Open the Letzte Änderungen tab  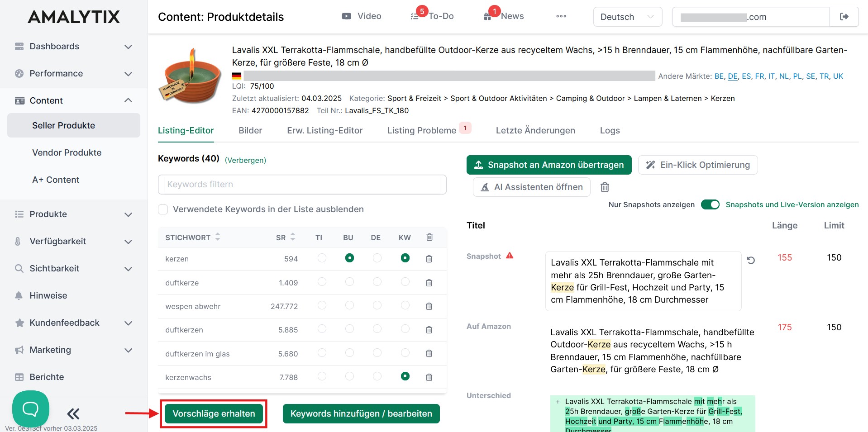[x=535, y=130]
